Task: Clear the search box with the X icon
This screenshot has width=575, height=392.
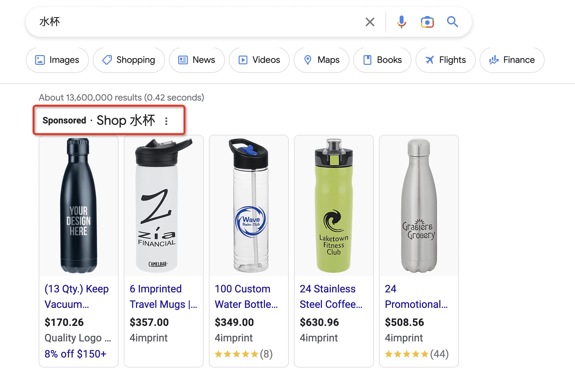Action: [x=370, y=22]
